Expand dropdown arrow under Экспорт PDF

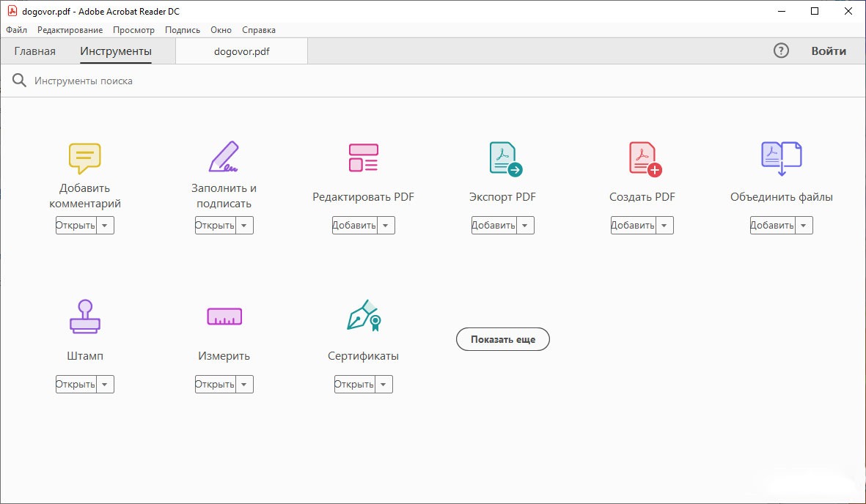point(525,226)
